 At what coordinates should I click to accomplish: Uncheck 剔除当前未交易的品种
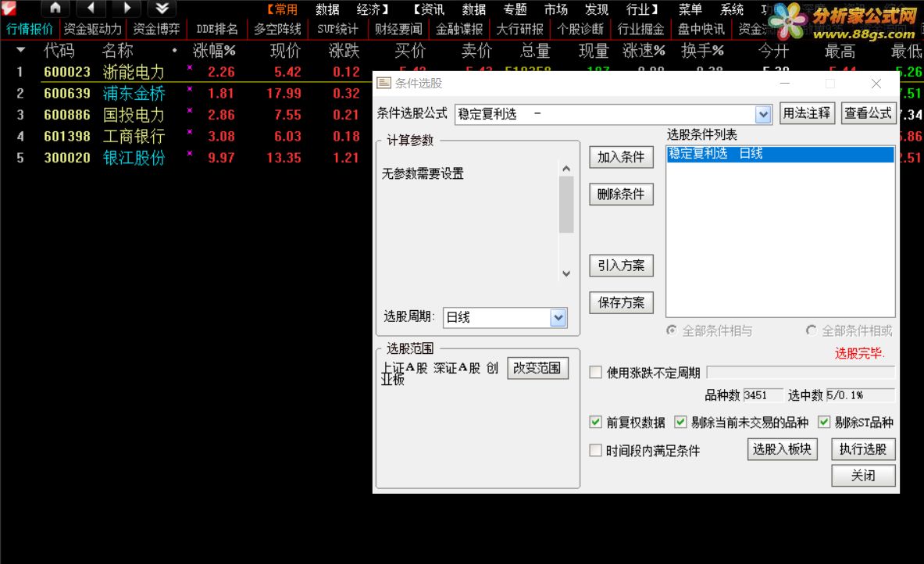[x=680, y=422]
